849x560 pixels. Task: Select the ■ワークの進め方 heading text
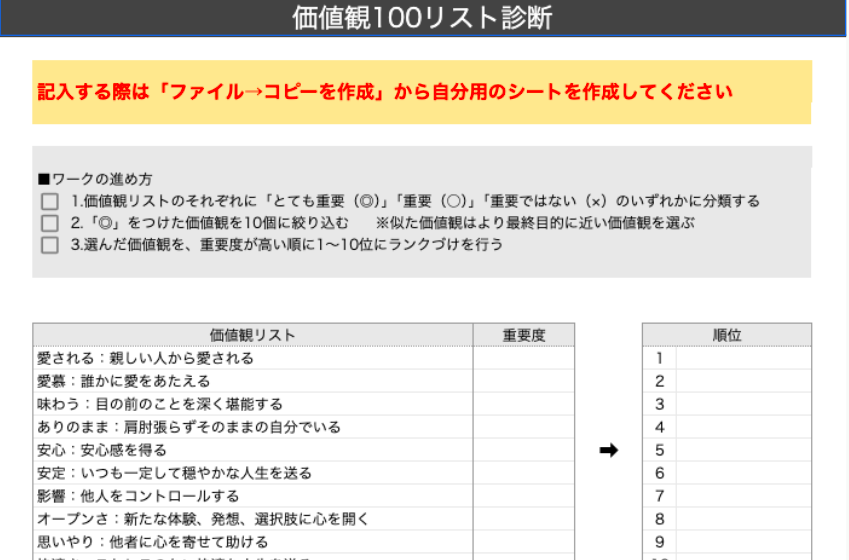click(95, 180)
